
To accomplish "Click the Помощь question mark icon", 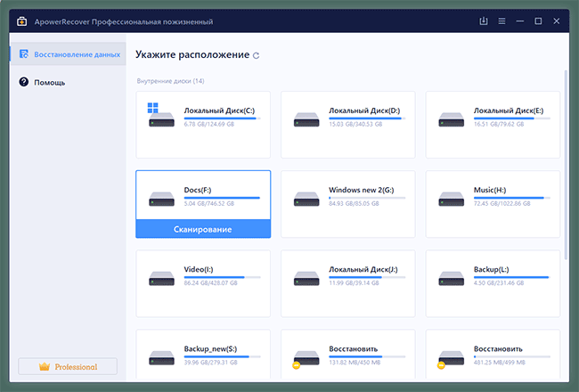I will point(24,82).
